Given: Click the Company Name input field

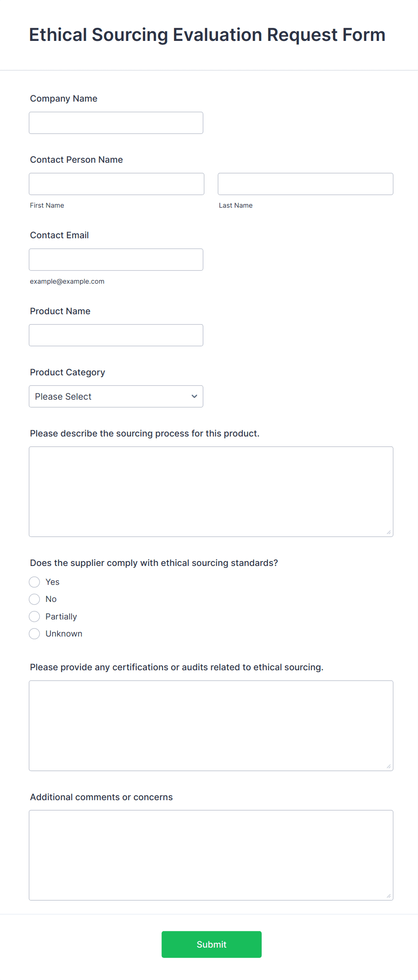Looking at the screenshot, I should (116, 123).
